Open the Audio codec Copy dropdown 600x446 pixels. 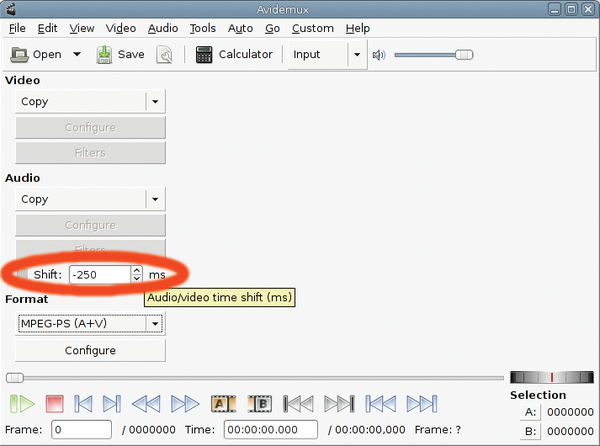click(90, 199)
